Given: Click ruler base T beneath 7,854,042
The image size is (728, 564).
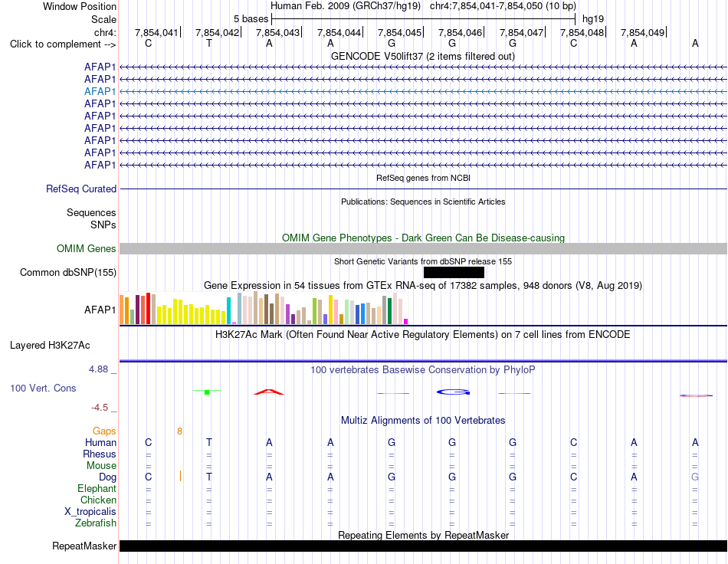Looking at the screenshot, I should click(x=209, y=43).
